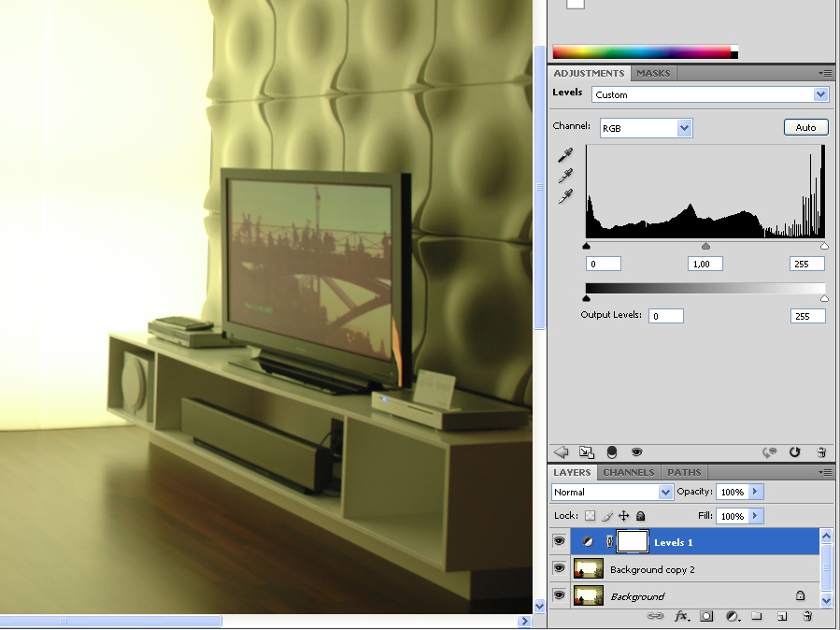840x630 pixels.
Task: Open the Opacity slider arrow
Action: [x=755, y=492]
